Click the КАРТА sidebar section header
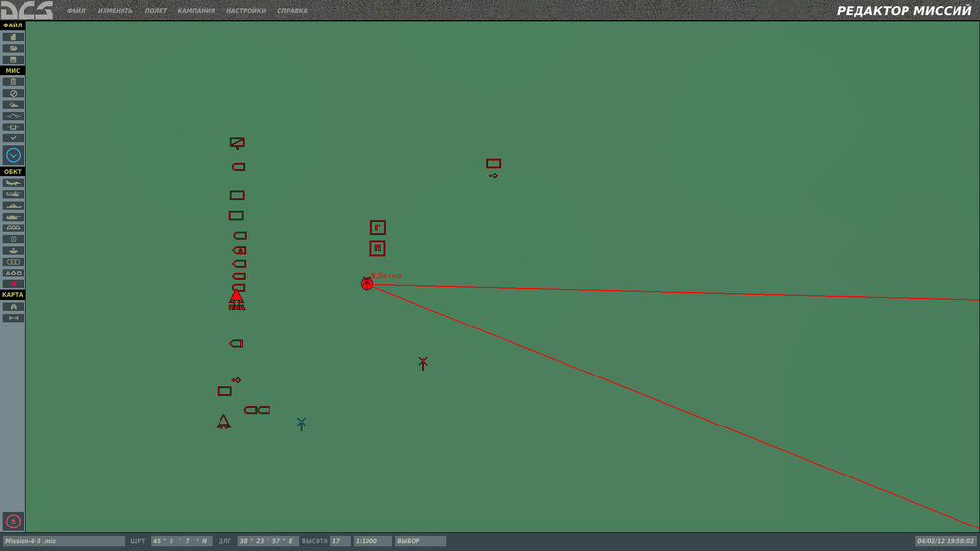980x551 pixels. click(x=13, y=294)
